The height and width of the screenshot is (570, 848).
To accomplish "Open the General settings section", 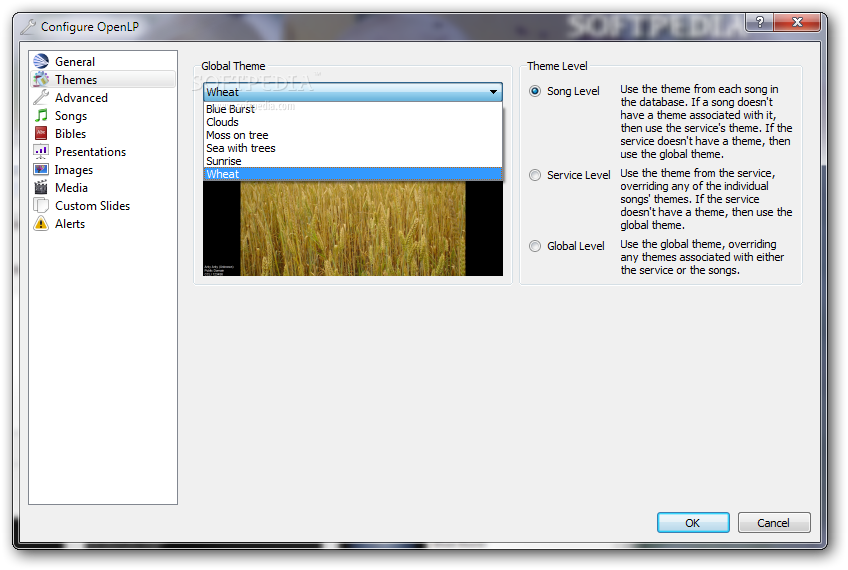I will [x=103, y=62].
